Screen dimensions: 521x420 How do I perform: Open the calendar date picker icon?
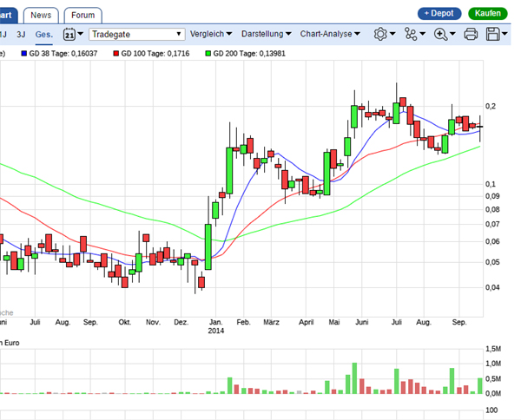point(69,34)
